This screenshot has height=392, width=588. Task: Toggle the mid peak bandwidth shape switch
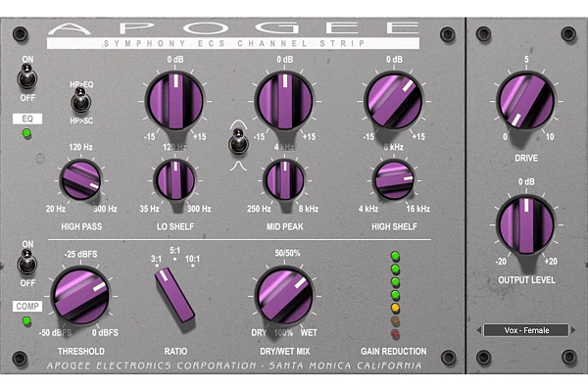click(x=238, y=141)
